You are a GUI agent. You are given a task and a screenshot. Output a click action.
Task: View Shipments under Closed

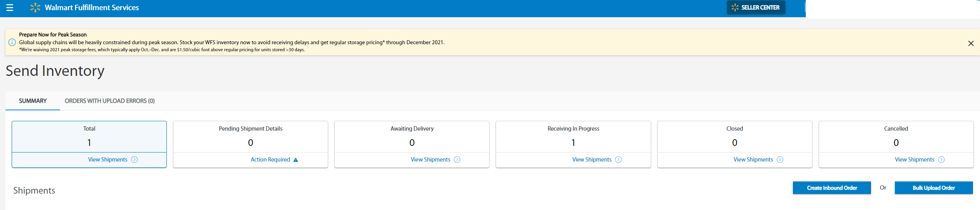point(753,160)
